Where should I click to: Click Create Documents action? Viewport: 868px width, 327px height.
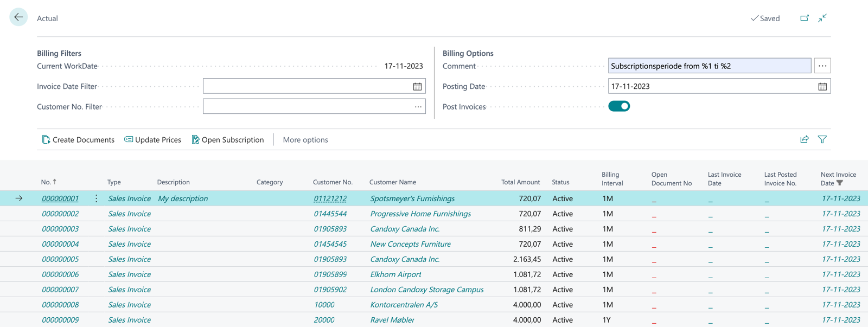tap(78, 139)
